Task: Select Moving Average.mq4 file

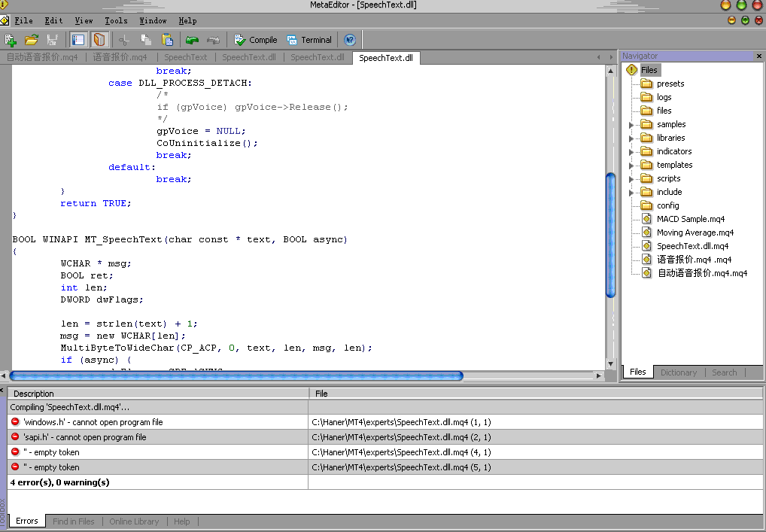Action: click(695, 233)
